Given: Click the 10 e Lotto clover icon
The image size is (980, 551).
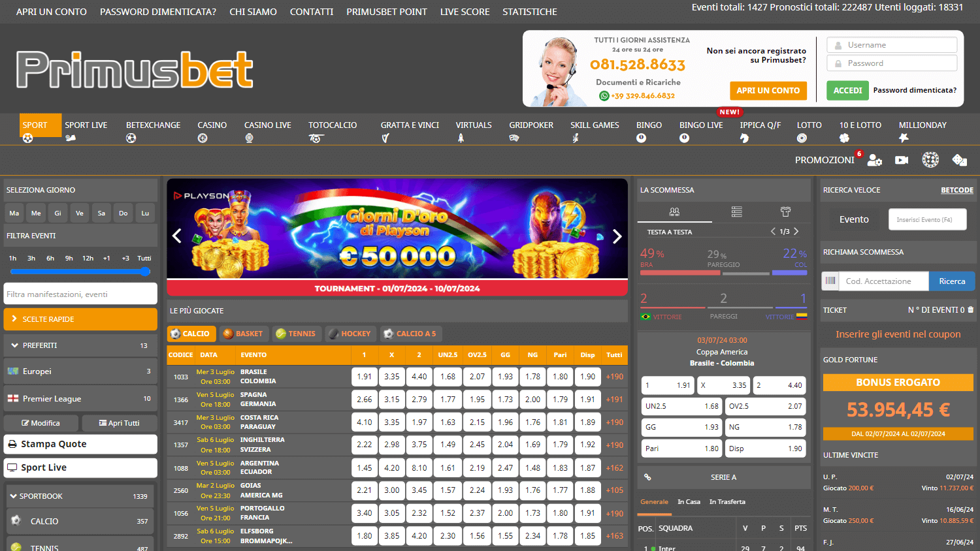Looking at the screenshot, I should pyautogui.click(x=844, y=138).
